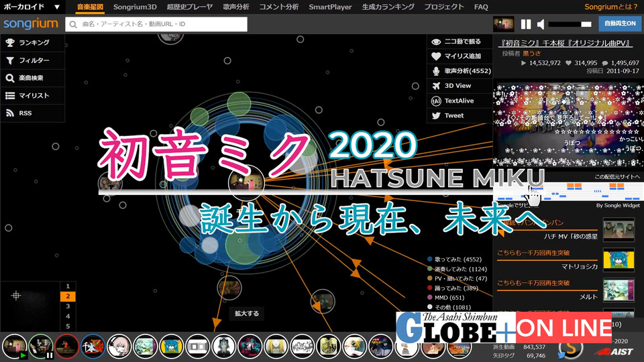
Task: Toggle the PV・描いてみた (47) legend filter
Action: 457,278
